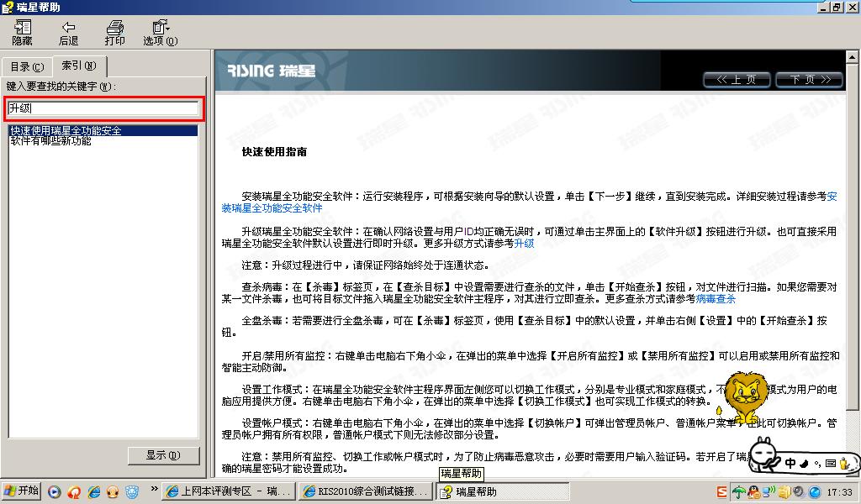The width and height of the screenshot is (861, 504).
Task: Go back using the 后退 toolbar icon
Action: tap(68, 33)
